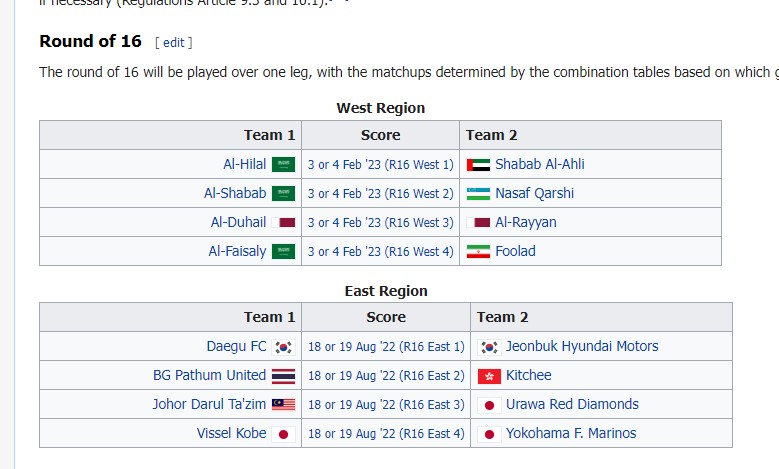Click the Iran flag beside Foolad
The width and height of the screenshot is (779, 469).
(478, 252)
